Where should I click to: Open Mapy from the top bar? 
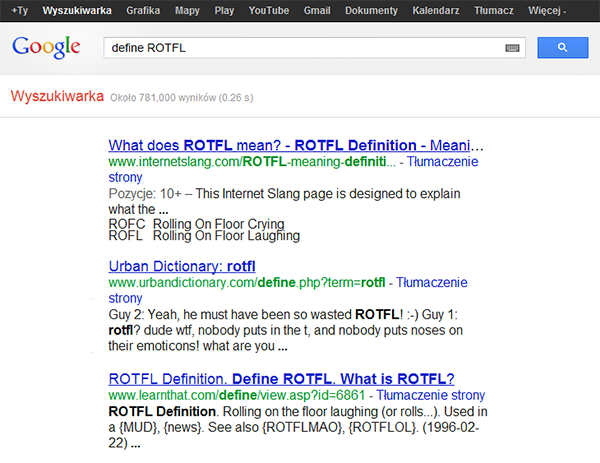coord(187,10)
